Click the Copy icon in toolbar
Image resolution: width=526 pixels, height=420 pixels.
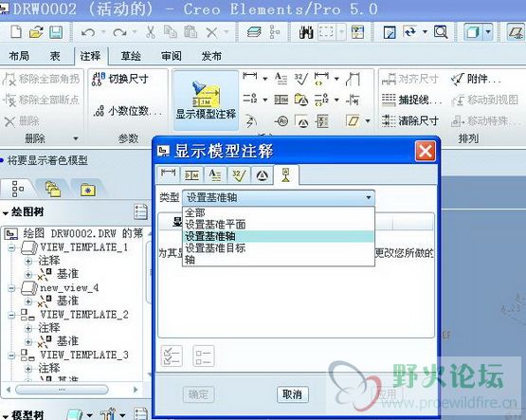coord(171,32)
